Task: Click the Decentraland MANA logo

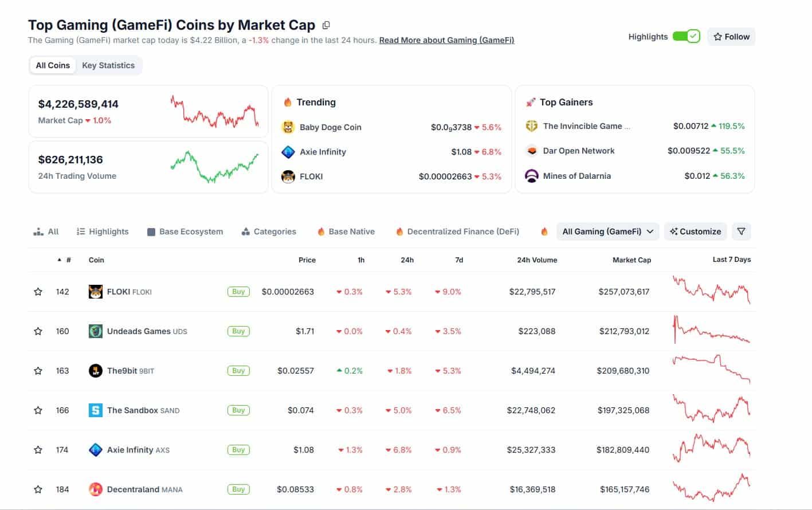Action: coord(95,489)
